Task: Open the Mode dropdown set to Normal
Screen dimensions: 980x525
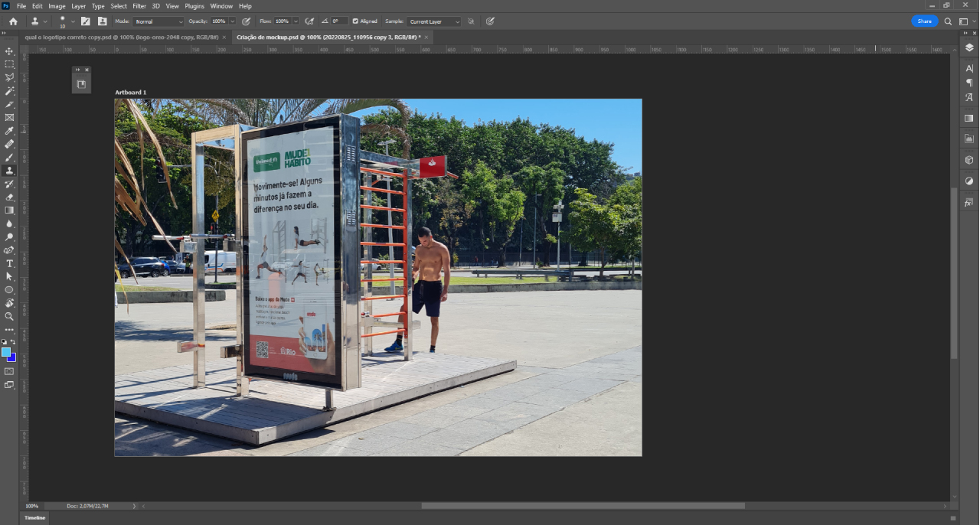Action: point(158,21)
